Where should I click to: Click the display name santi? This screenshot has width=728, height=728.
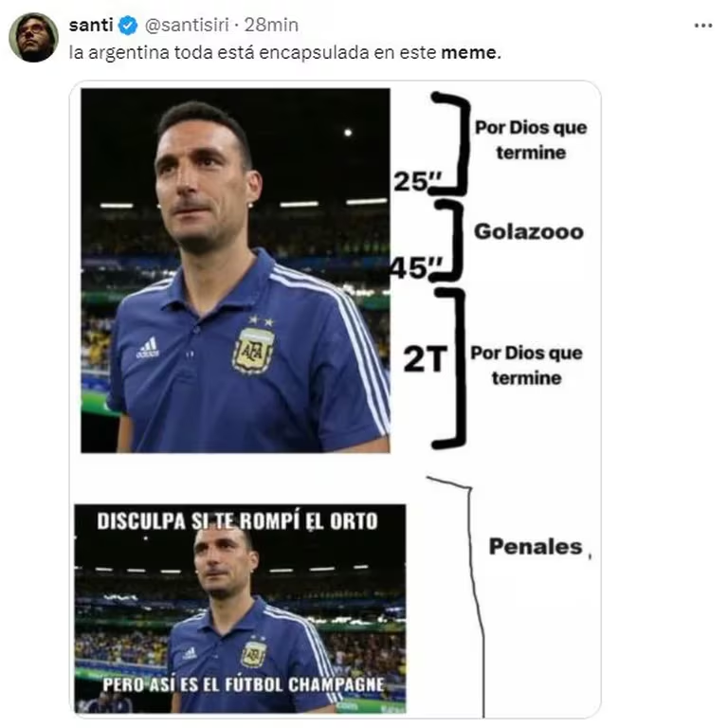pyautogui.click(x=91, y=25)
